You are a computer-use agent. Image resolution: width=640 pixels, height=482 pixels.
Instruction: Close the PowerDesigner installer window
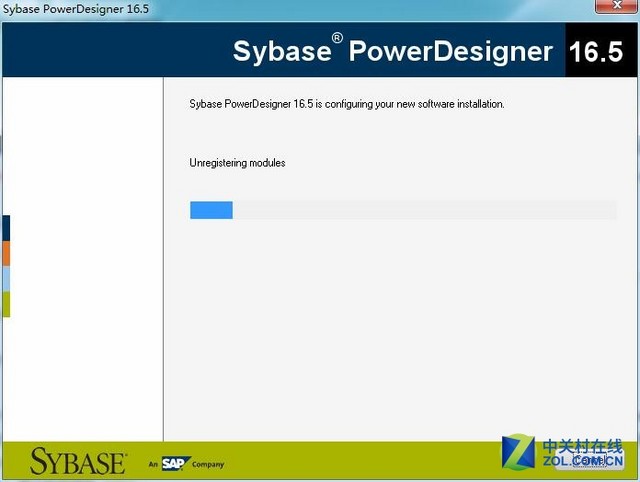point(617,6)
